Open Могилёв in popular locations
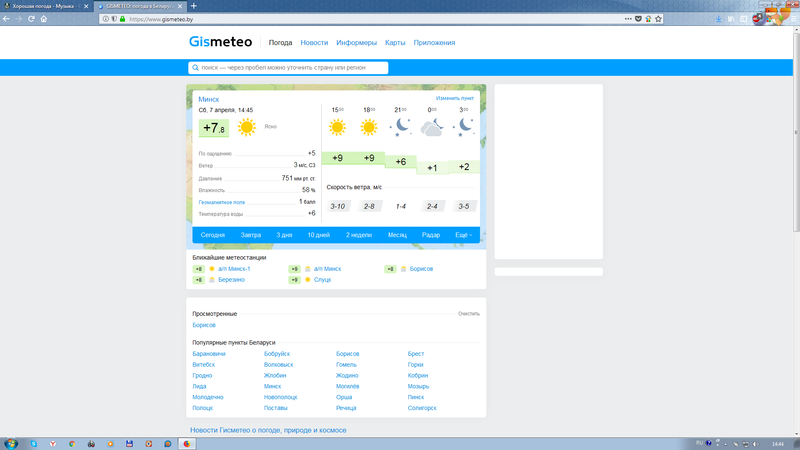 click(x=347, y=386)
